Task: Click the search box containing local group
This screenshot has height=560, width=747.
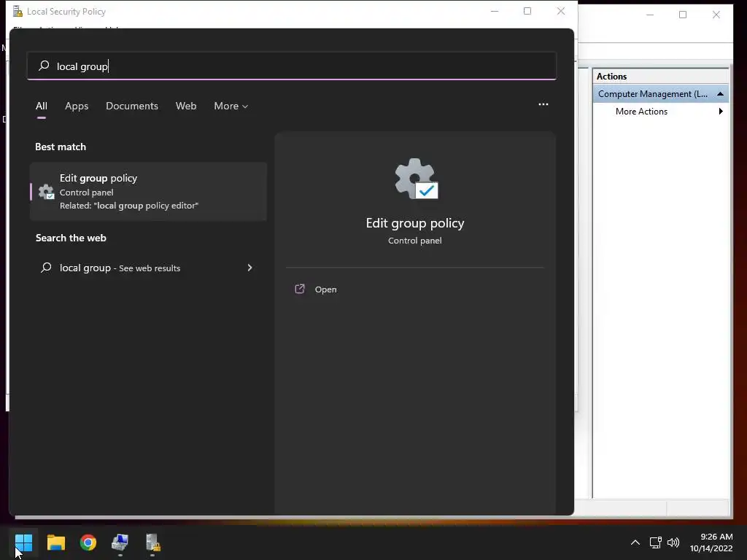Action: tap(292, 66)
